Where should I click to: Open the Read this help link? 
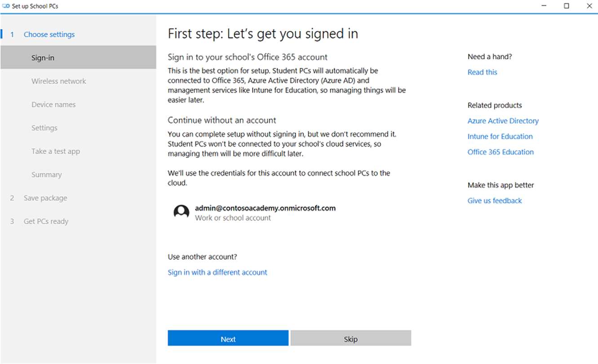point(482,72)
